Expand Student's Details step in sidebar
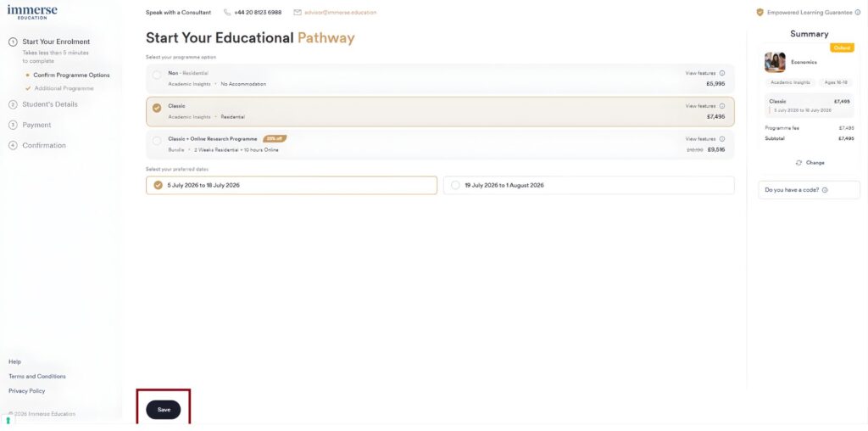 (50, 104)
